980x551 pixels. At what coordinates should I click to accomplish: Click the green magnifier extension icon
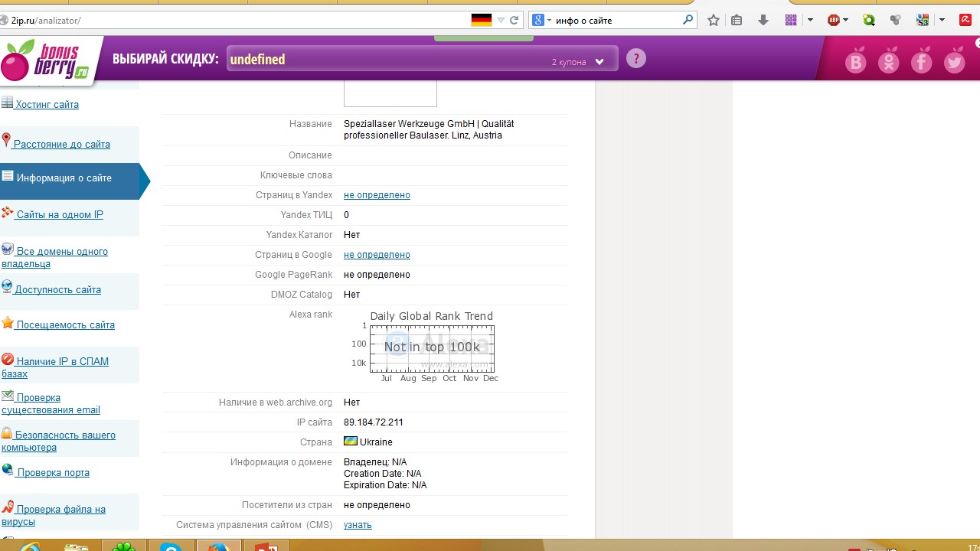(x=868, y=21)
